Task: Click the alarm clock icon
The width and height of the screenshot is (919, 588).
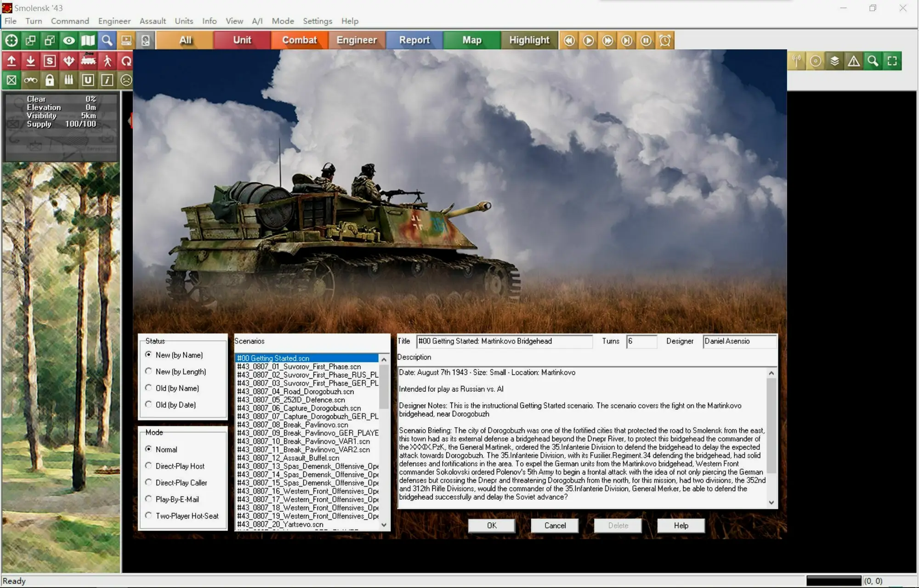Action: tap(665, 40)
